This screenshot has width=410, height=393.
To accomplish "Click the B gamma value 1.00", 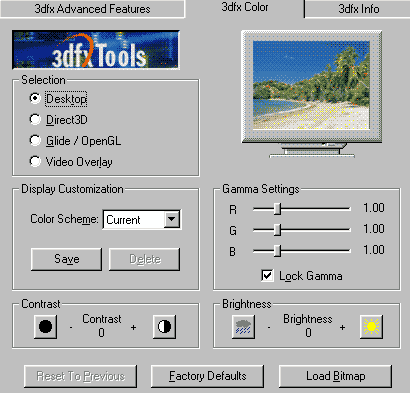I will tap(374, 250).
